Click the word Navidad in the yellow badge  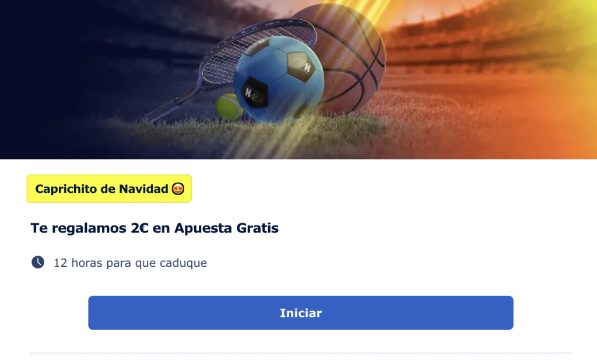143,189
